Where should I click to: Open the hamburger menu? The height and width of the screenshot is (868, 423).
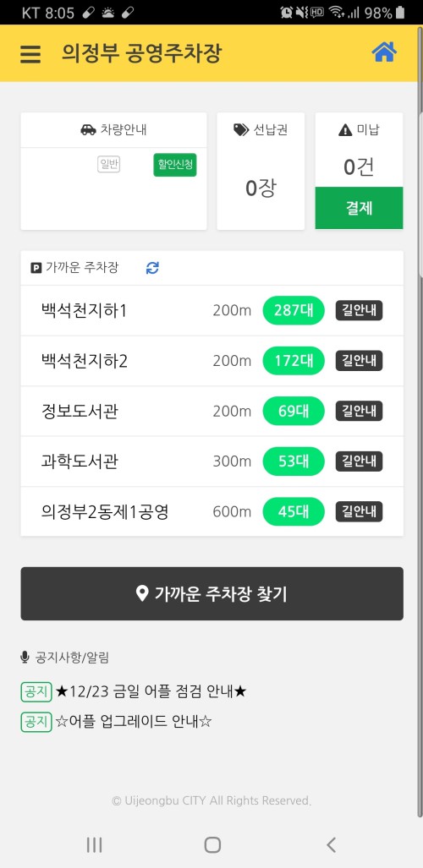click(x=30, y=54)
